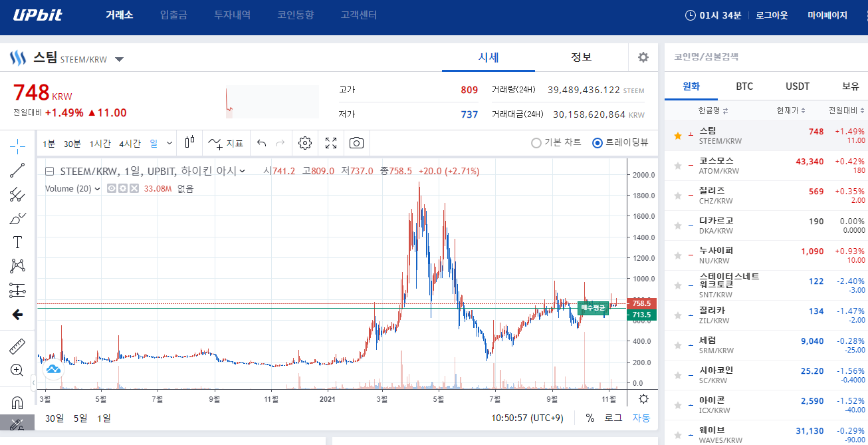Open chart axis settings gear at bottom right
Viewport: 868px width, 445px height.
(643, 399)
